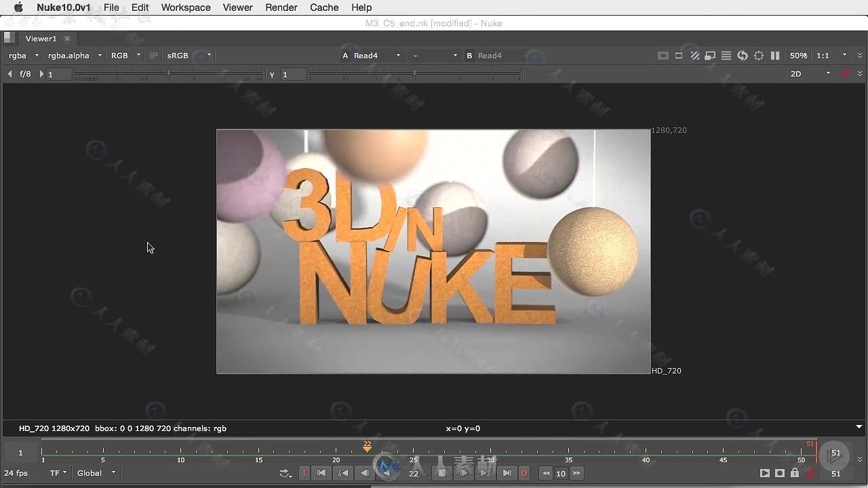Viewport: 868px width, 488px height.
Task: Play the sequence forward
Action: pyautogui.click(x=464, y=473)
